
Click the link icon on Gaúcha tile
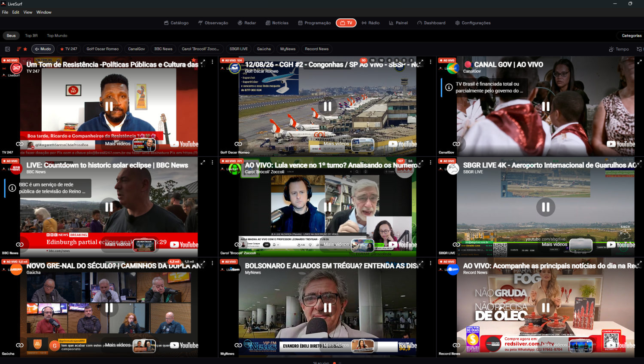tap(20, 345)
